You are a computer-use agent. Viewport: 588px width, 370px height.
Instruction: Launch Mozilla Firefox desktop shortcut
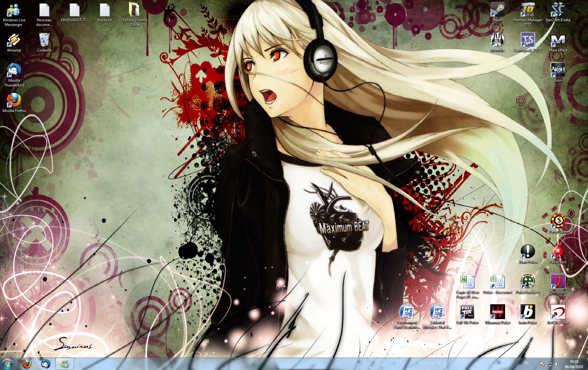click(x=14, y=103)
